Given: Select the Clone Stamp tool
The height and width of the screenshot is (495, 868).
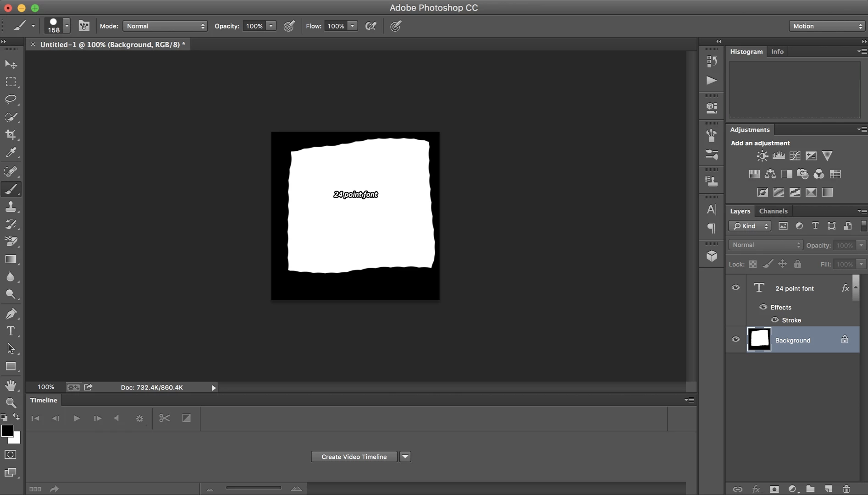Looking at the screenshot, I should tap(11, 207).
